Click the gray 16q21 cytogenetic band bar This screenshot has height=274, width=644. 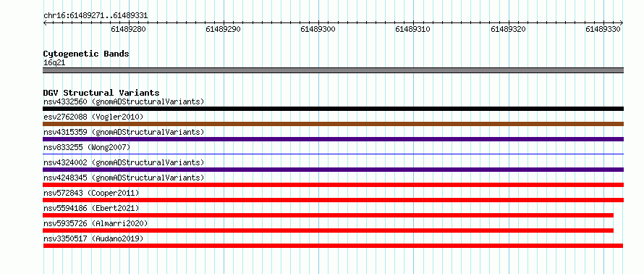point(333,70)
